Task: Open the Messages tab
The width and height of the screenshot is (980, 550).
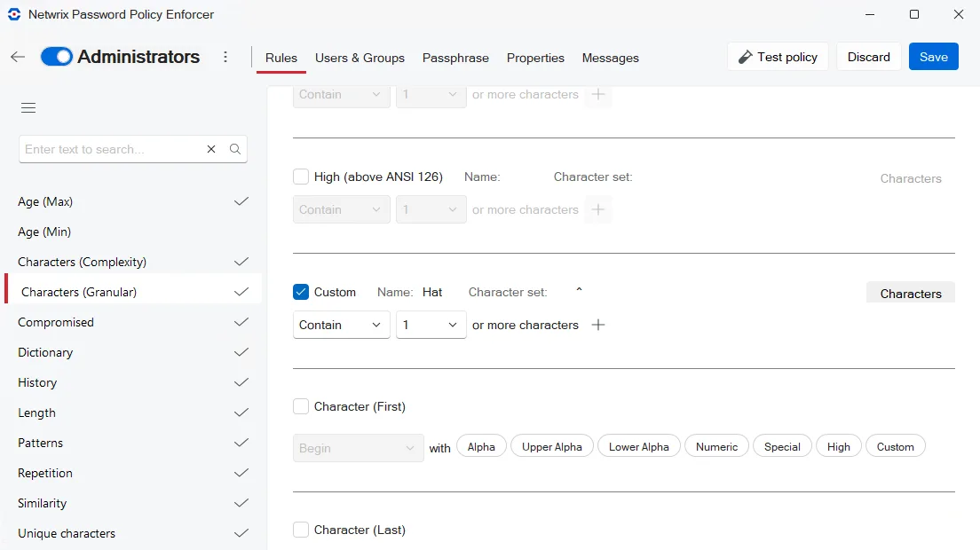Action: tap(611, 58)
